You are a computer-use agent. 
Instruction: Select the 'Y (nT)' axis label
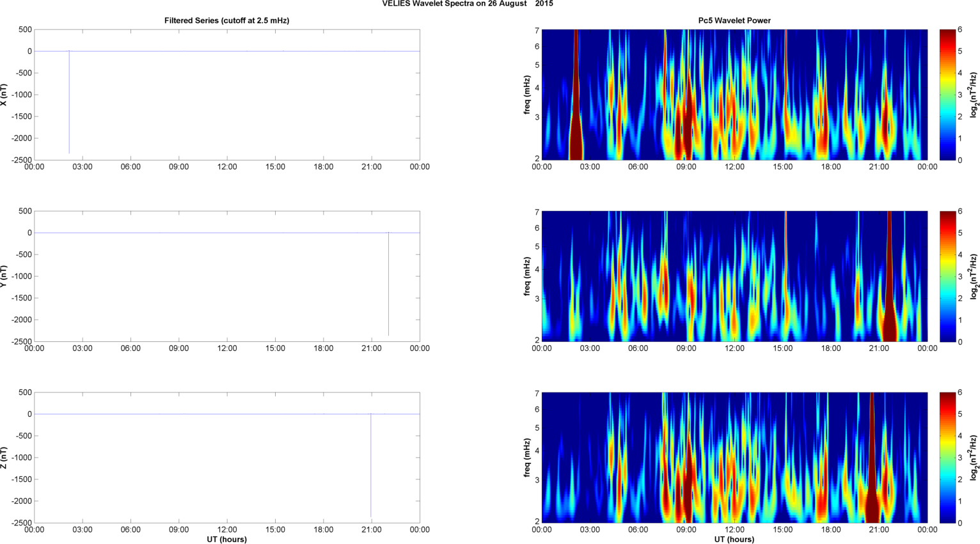(x=4, y=276)
